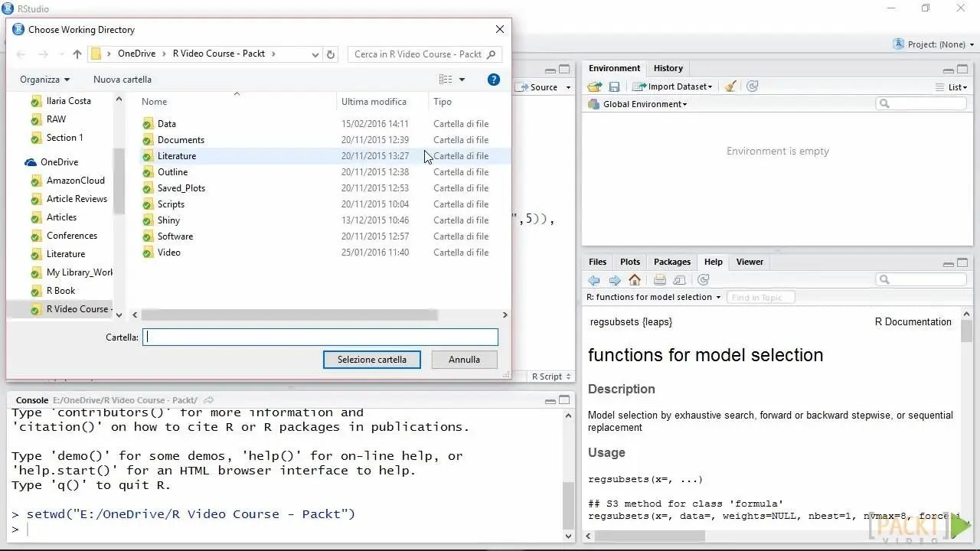The image size is (980, 551).
Task: Click the Nuova cartella button
Action: pyautogui.click(x=122, y=80)
